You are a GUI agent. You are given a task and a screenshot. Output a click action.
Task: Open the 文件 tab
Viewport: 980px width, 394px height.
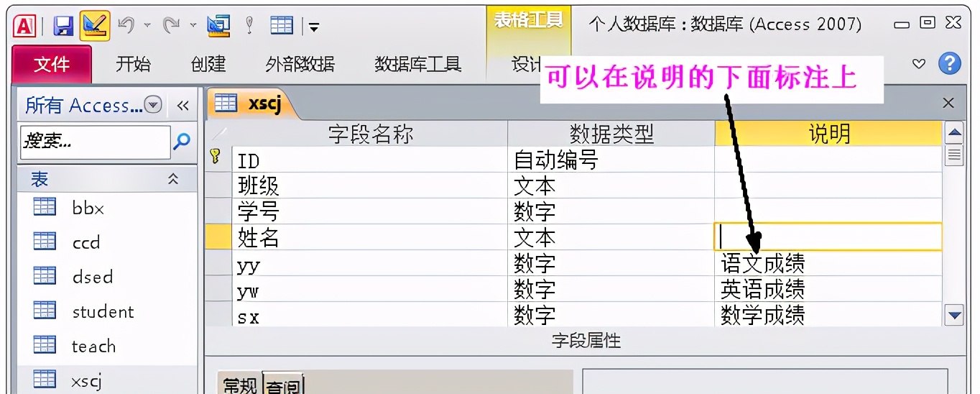52,64
